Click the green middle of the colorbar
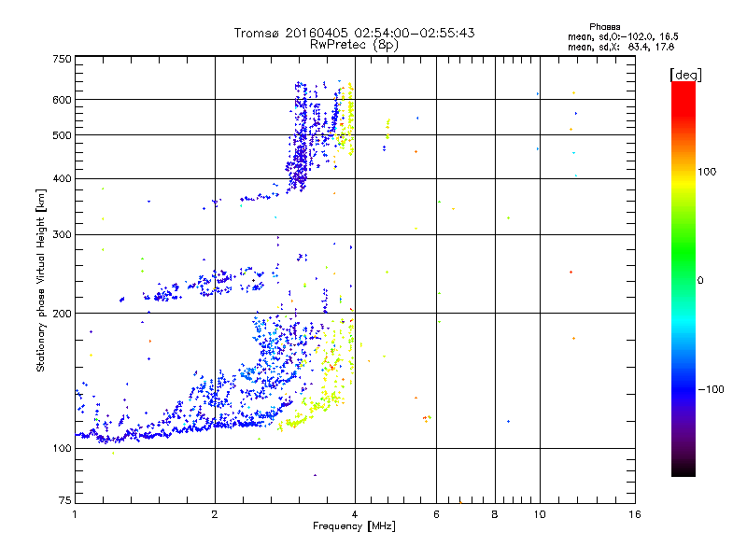 point(684,258)
